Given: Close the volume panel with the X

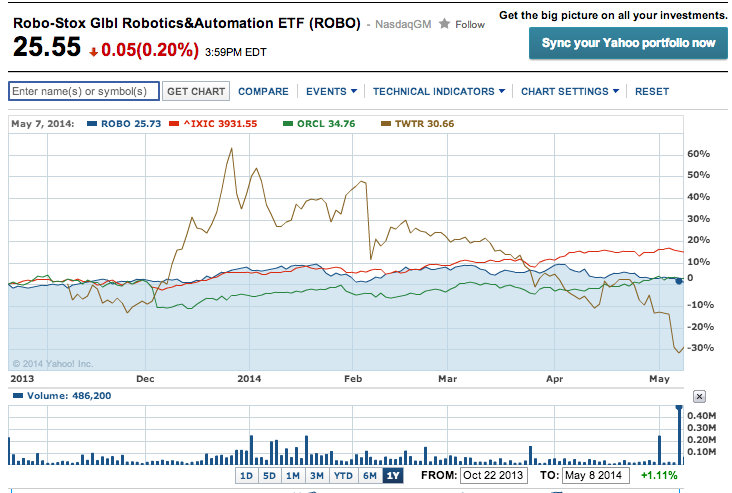Looking at the screenshot, I should tap(699, 396).
